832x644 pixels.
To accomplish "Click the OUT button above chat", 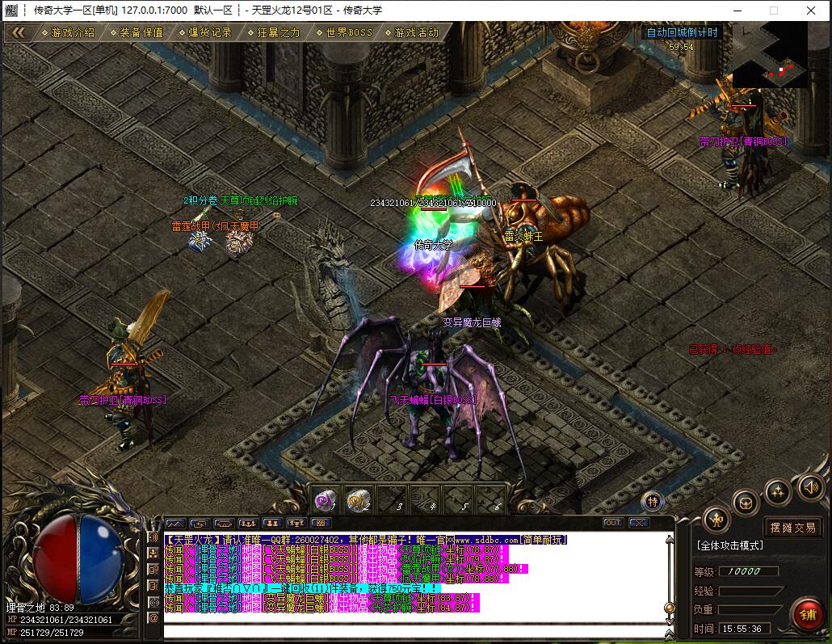I will tap(613, 523).
